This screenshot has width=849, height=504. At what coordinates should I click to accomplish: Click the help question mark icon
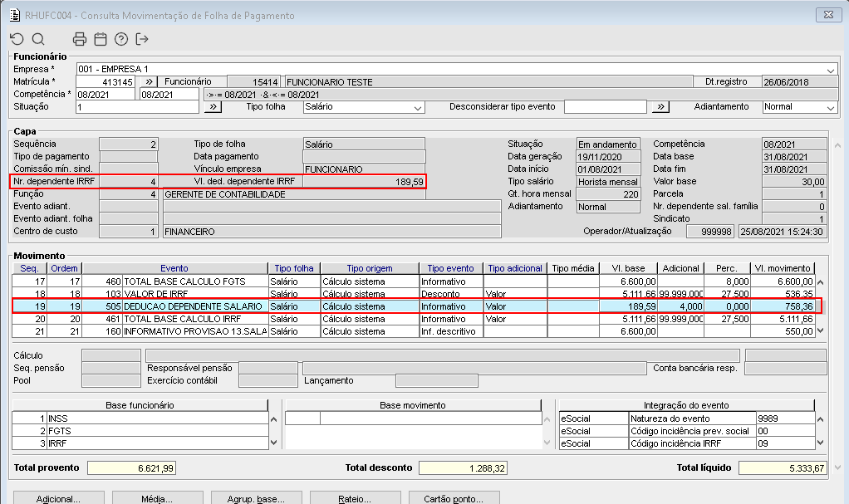121,39
